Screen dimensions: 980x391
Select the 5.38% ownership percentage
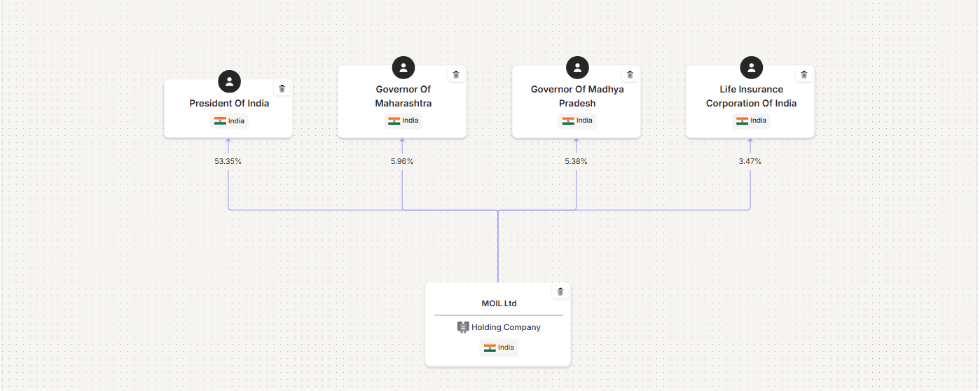point(576,161)
